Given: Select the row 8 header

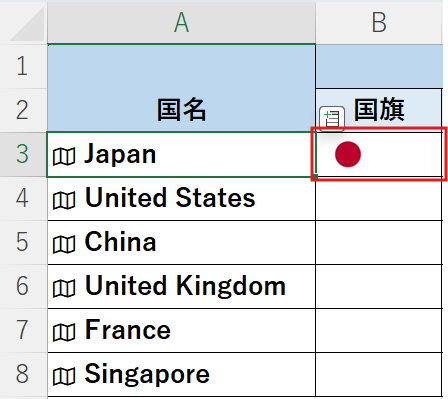Looking at the screenshot, I should point(23,374).
